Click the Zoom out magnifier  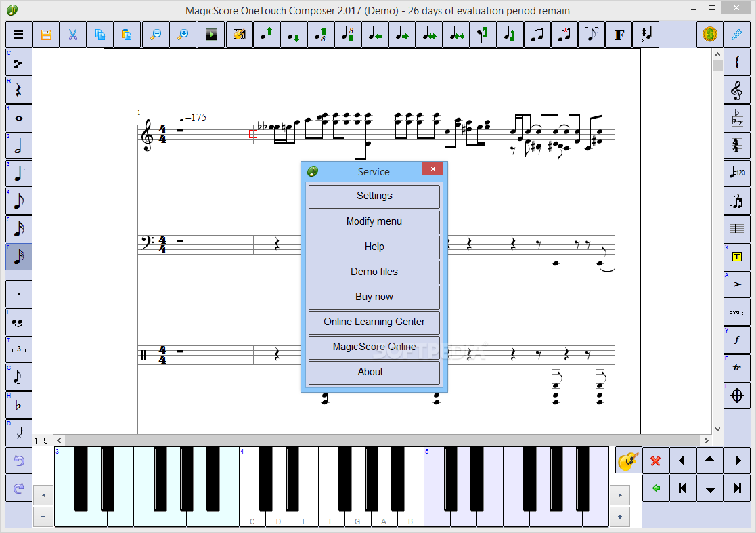point(156,35)
